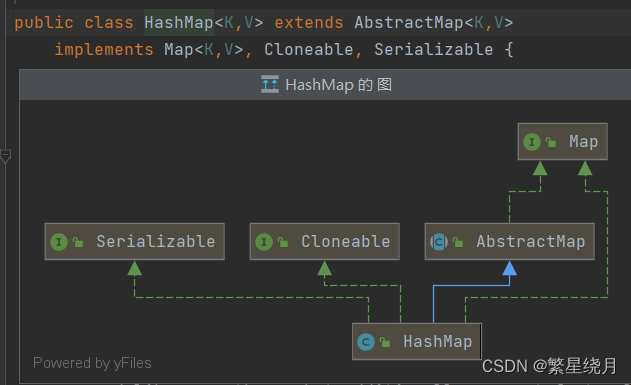Click Map in the implements clause
Image resolution: width=631 pixels, height=385 pixels.
point(179,49)
